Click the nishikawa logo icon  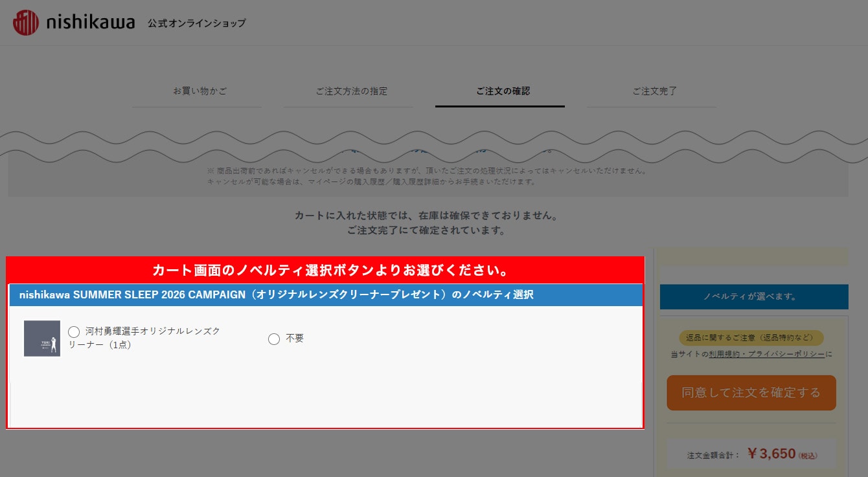[26, 23]
